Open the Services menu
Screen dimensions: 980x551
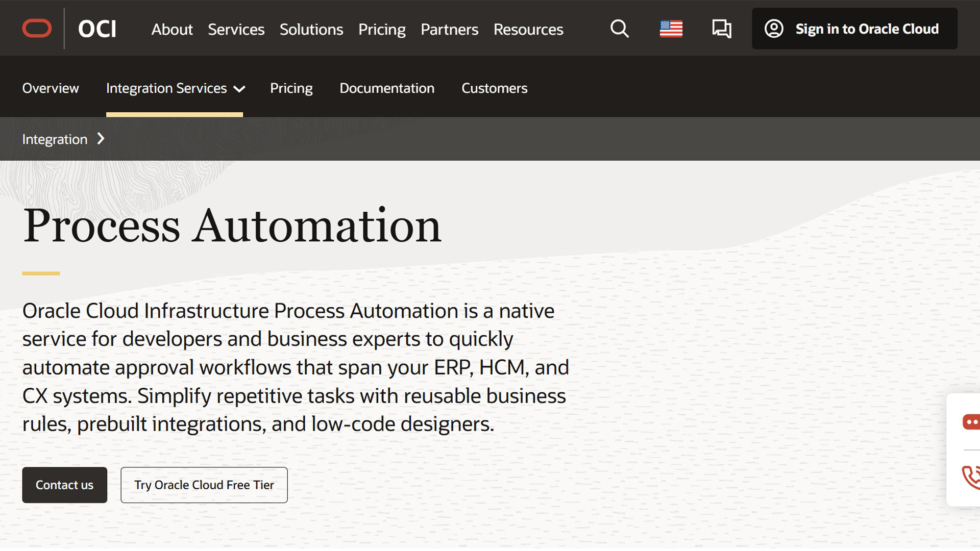pos(236,29)
